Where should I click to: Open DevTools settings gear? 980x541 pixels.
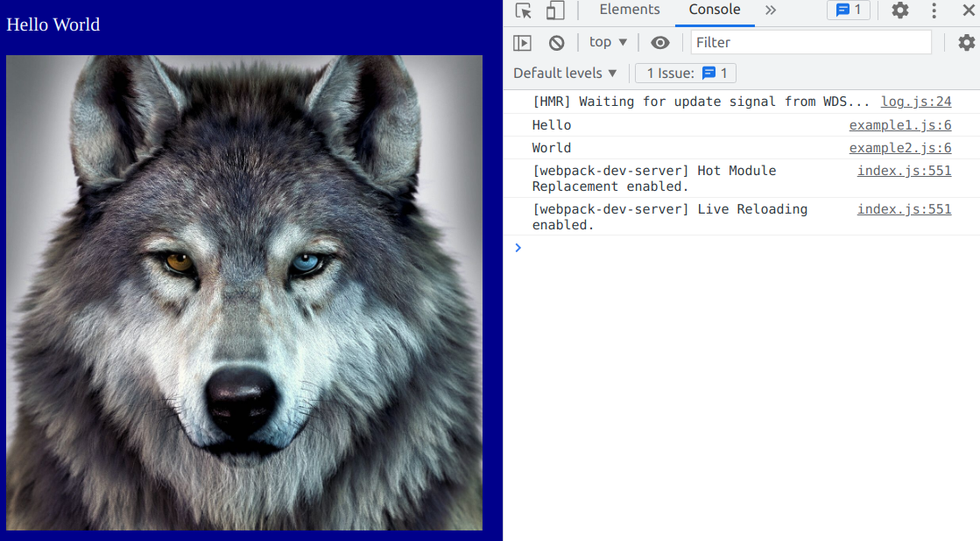point(900,10)
